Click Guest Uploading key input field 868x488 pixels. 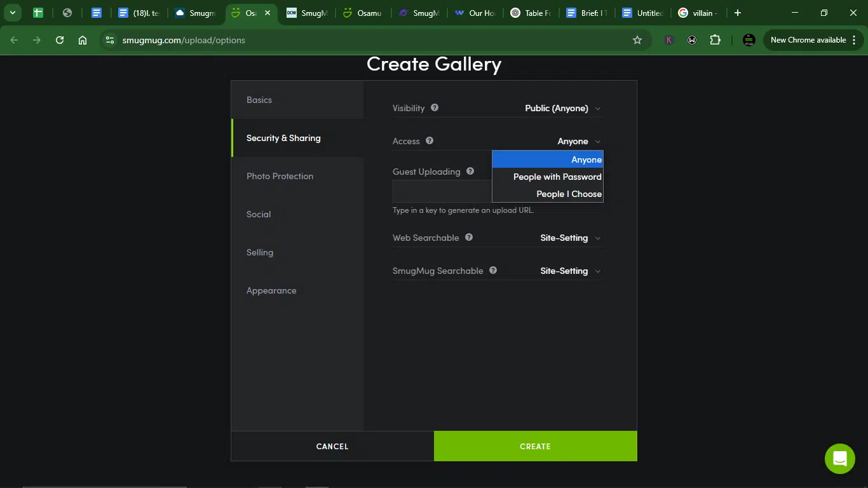tap(443, 191)
